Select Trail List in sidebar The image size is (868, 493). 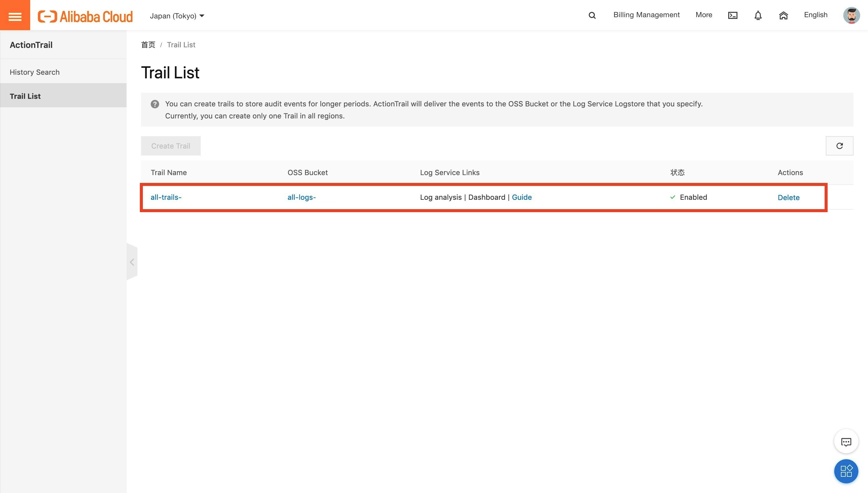coord(63,96)
